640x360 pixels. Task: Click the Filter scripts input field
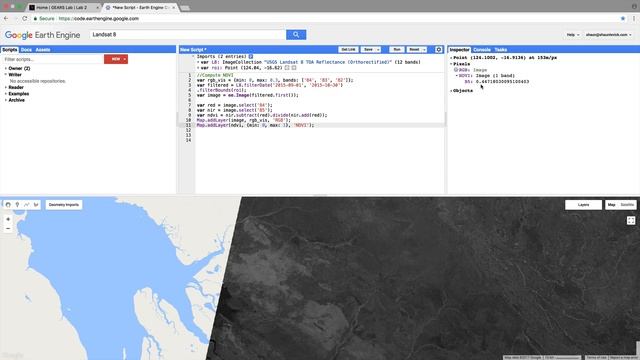tap(52, 59)
